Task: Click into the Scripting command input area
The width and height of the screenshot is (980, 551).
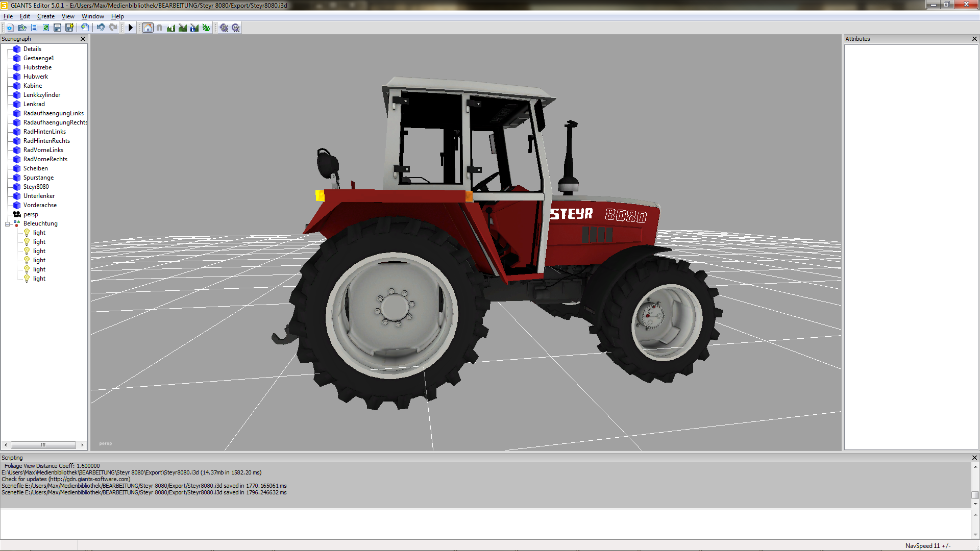Action: click(x=485, y=523)
